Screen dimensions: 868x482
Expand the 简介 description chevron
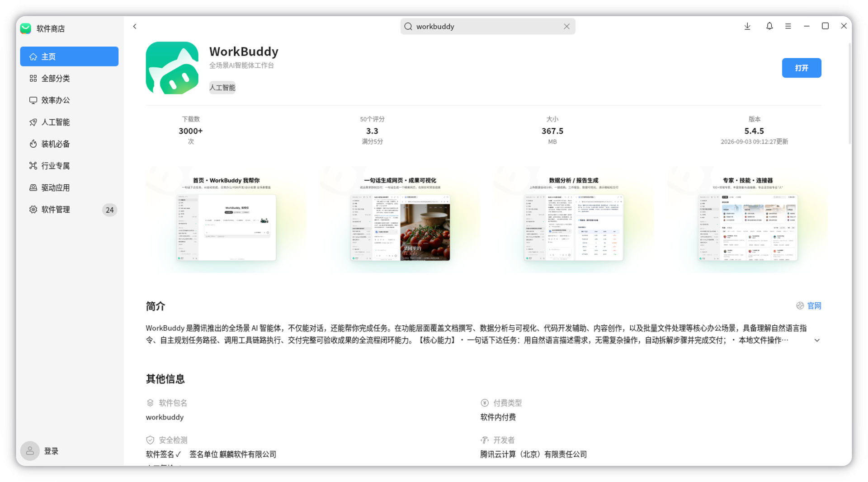pos(817,340)
